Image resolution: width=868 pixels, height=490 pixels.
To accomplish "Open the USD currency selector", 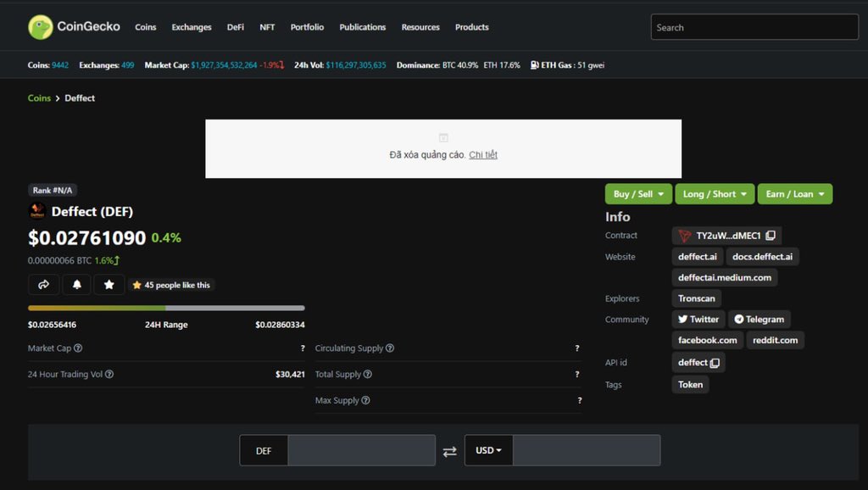I will click(x=488, y=450).
